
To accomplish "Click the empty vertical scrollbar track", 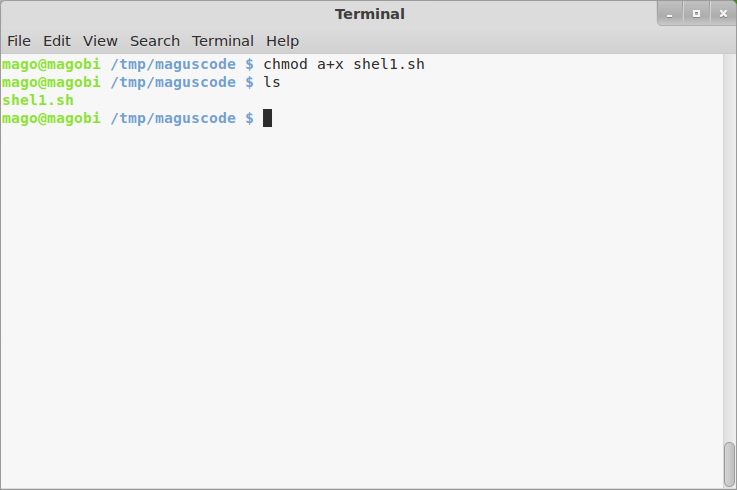I will [x=729, y=250].
